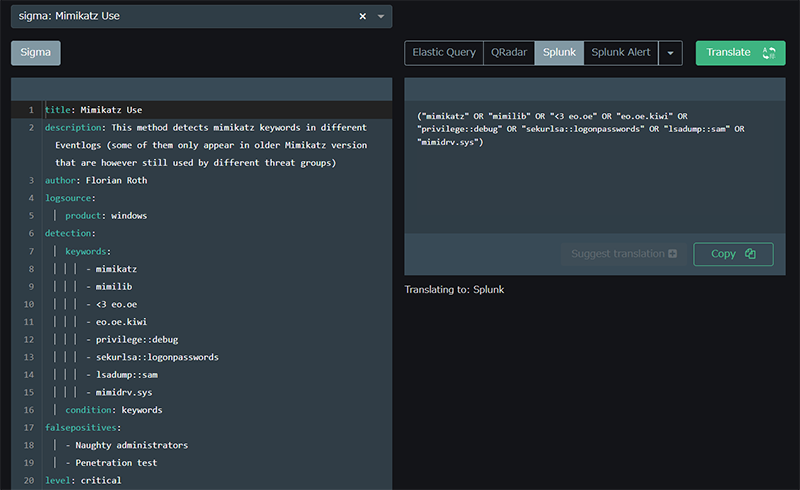Click the level: critical line

pos(83,480)
